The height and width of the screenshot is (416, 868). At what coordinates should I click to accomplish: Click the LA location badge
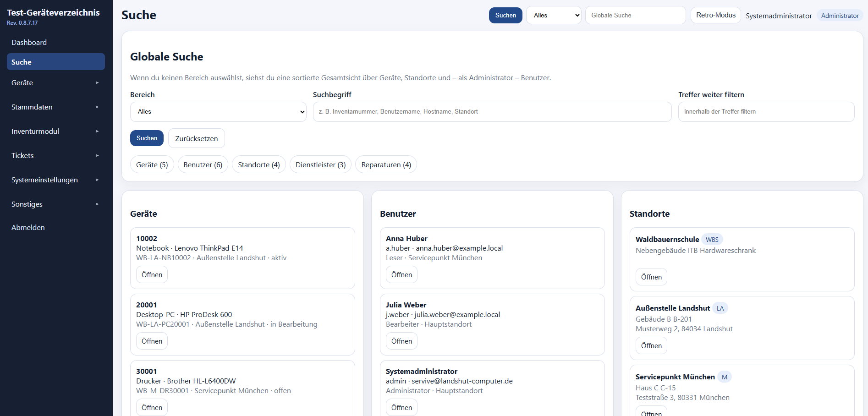720,308
